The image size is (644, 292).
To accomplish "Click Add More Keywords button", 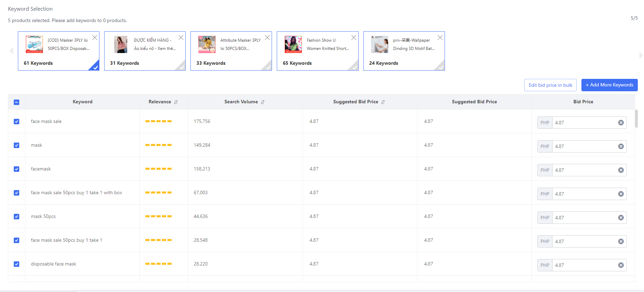I will pos(609,85).
